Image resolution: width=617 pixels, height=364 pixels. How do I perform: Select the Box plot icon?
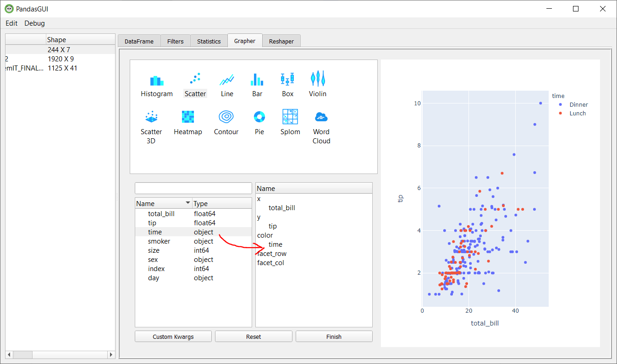(287, 82)
